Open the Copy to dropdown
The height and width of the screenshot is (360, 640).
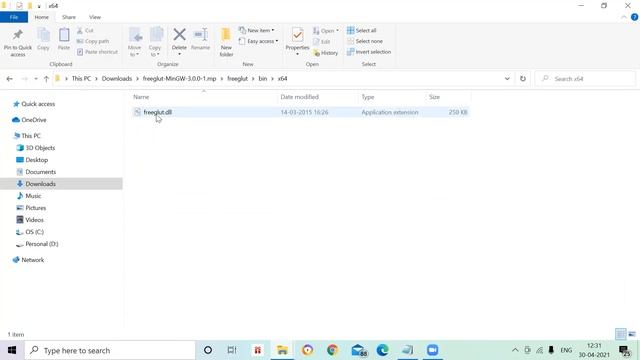(x=155, y=42)
